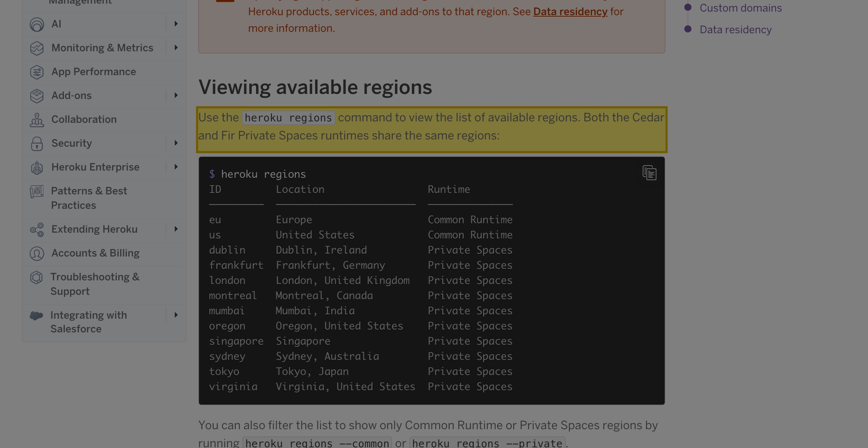This screenshot has width=868, height=448.
Task: Open Troubleshooting & Support category
Action: click(x=95, y=284)
